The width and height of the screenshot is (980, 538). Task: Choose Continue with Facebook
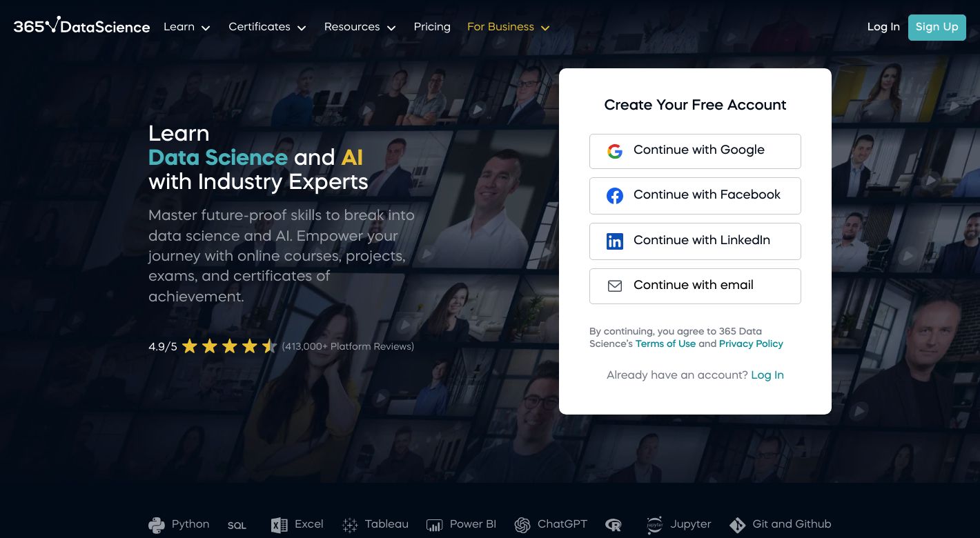(695, 196)
